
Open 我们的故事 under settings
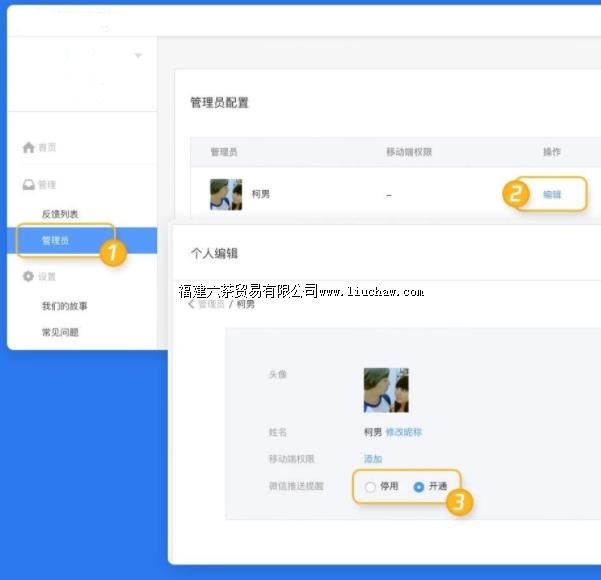click(64, 306)
